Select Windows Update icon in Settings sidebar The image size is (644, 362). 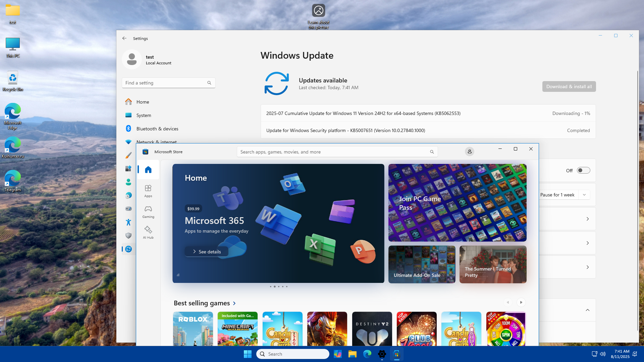[128, 249]
